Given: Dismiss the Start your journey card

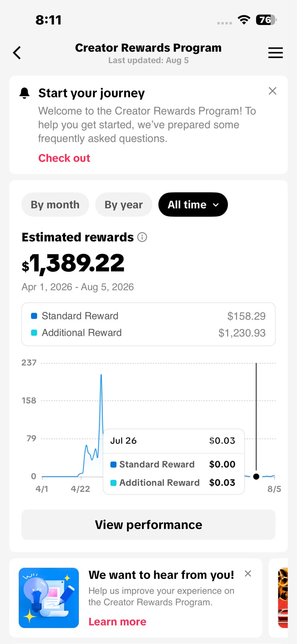Looking at the screenshot, I should point(272,91).
